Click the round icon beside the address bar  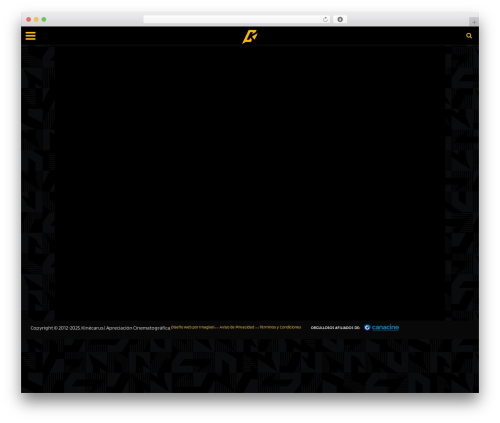(x=340, y=19)
